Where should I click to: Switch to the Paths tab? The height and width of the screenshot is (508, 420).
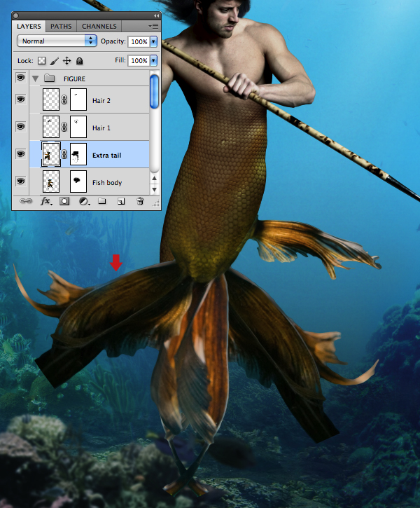click(x=61, y=26)
